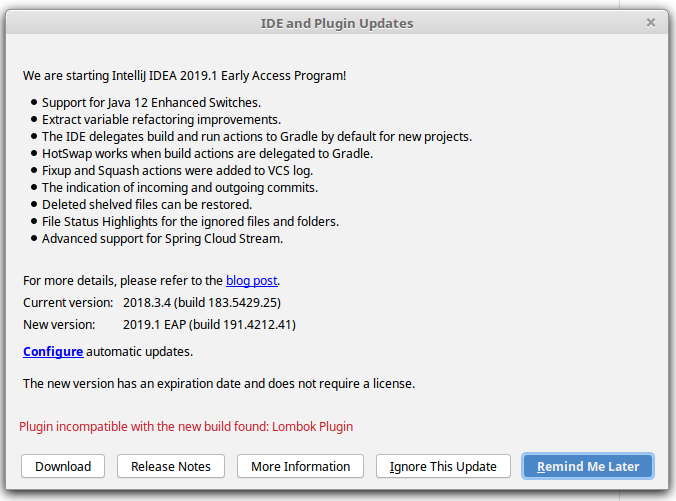Click the dialog title 'IDE and Plugin Updates'

click(x=337, y=23)
